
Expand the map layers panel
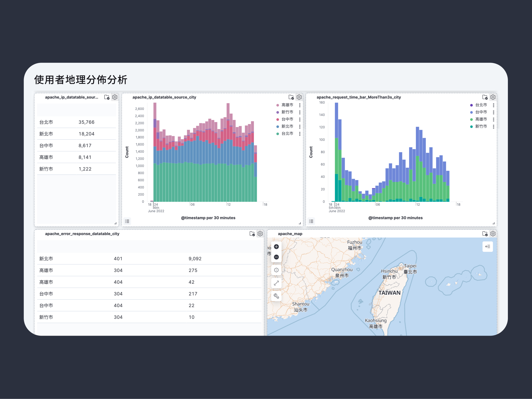[488, 247]
